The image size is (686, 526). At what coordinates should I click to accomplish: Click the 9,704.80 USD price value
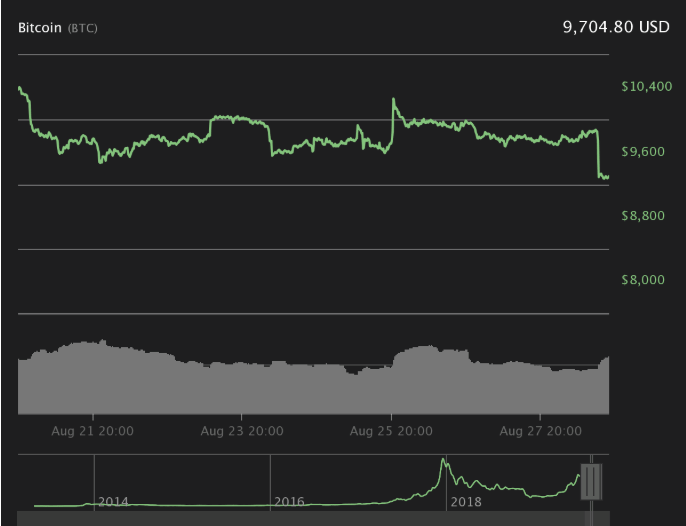[616, 27]
